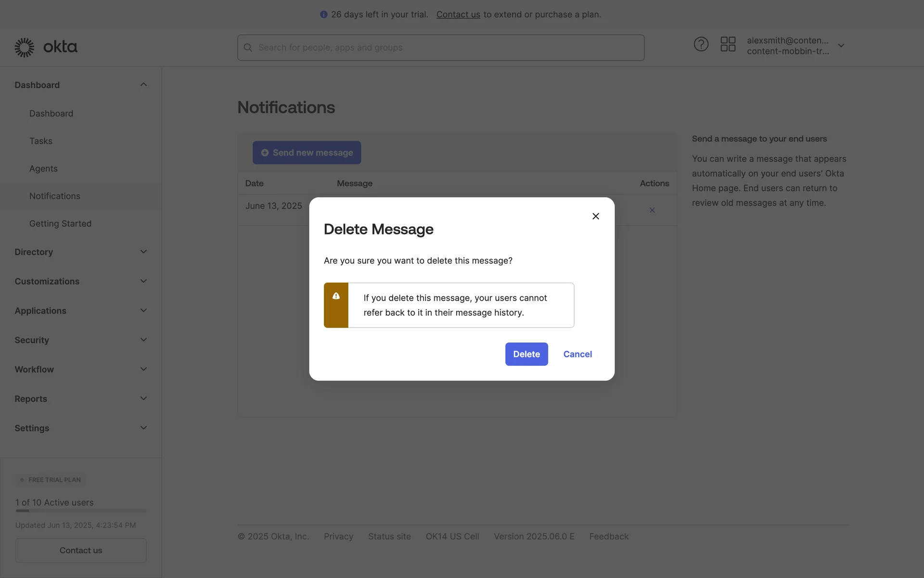Close the Delete Message dialog with X
Screen dimensions: 924x578
tap(595, 216)
